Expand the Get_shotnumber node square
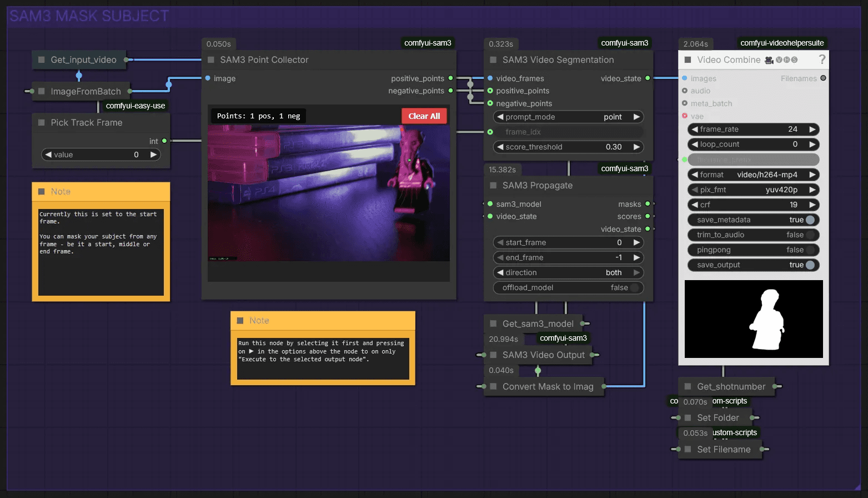The image size is (868, 498). pos(688,386)
